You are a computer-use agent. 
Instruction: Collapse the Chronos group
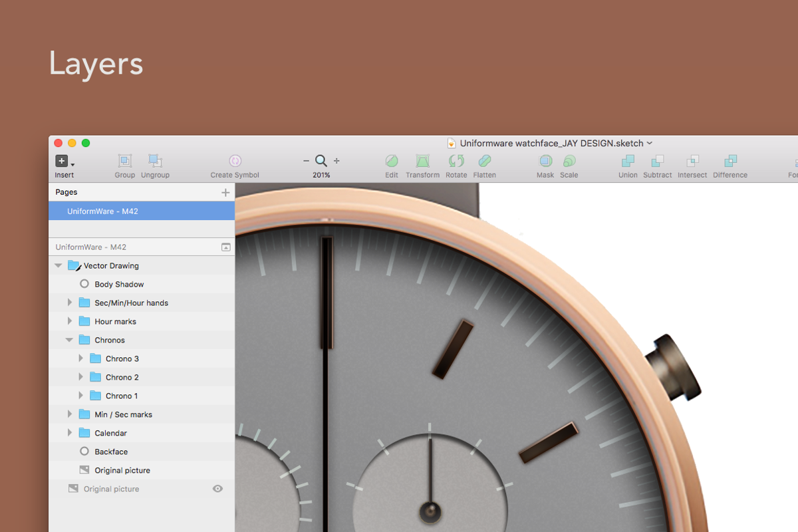[x=69, y=340]
